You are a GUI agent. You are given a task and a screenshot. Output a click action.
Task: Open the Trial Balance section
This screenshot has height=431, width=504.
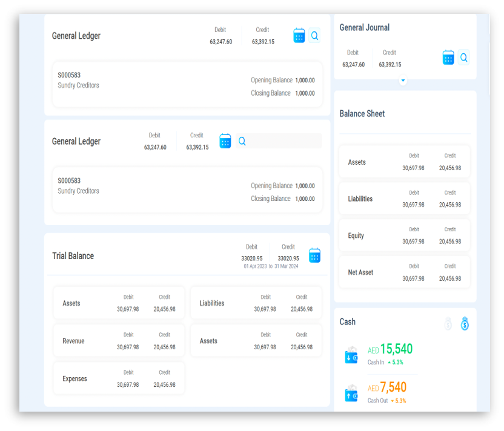point(72,255)
